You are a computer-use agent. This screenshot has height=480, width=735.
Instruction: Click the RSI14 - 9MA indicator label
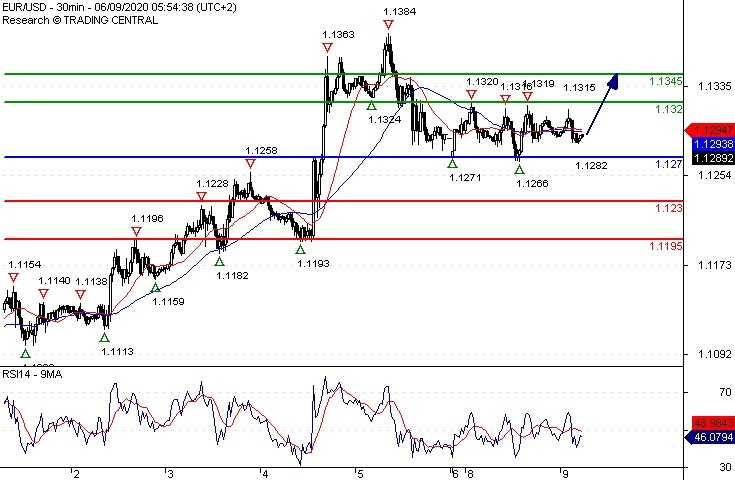[x=32, y=374]
